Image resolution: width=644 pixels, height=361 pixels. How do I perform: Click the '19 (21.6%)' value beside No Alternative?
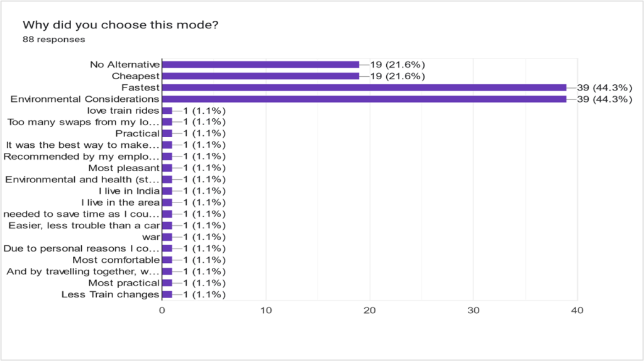pyautogui.click(x=397, y=64)
